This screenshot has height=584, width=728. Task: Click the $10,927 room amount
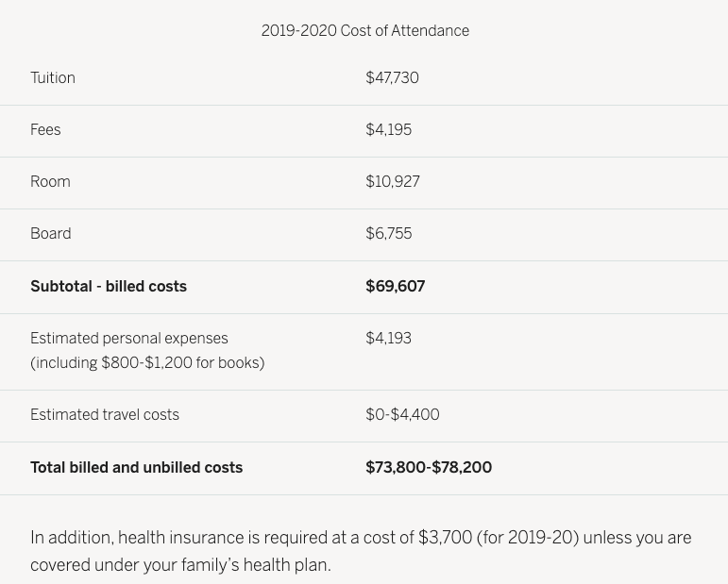(x=393, y=182)
